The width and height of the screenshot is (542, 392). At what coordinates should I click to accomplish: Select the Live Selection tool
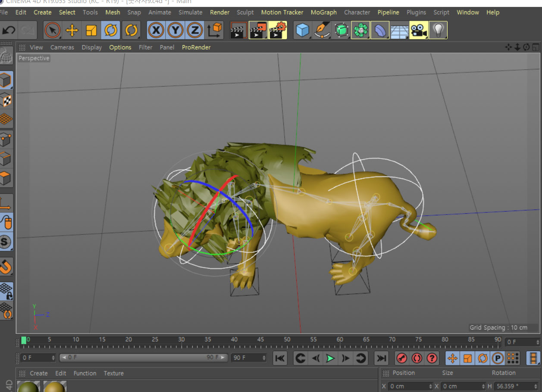(x=53, y=30)
